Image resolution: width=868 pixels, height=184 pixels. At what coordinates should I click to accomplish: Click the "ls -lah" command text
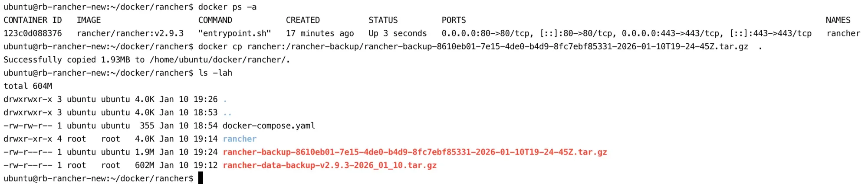coord(215,73)
